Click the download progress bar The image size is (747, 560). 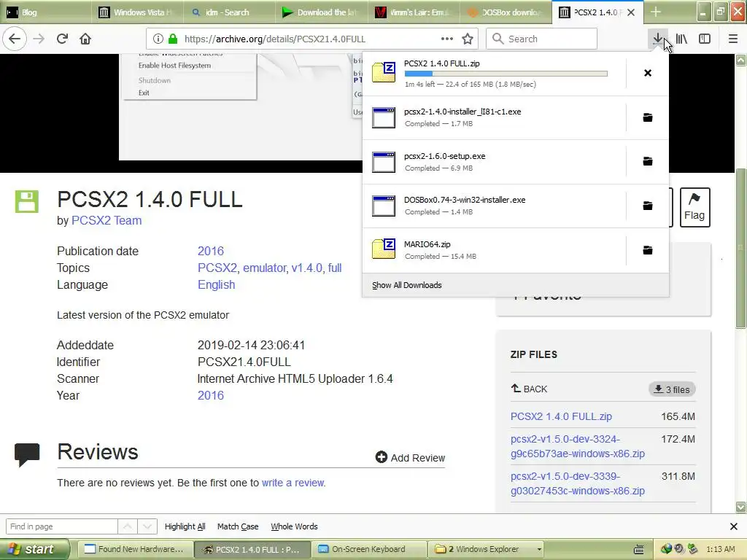click(506, 74)
